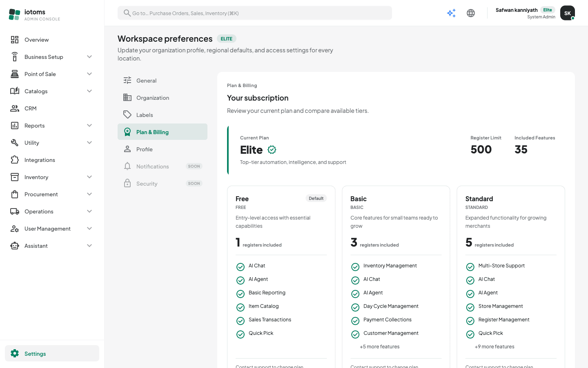The width and height of the screenshot is (588, 368).
Task: Click the Settings gear icon
Action: [x=15, y=354]
